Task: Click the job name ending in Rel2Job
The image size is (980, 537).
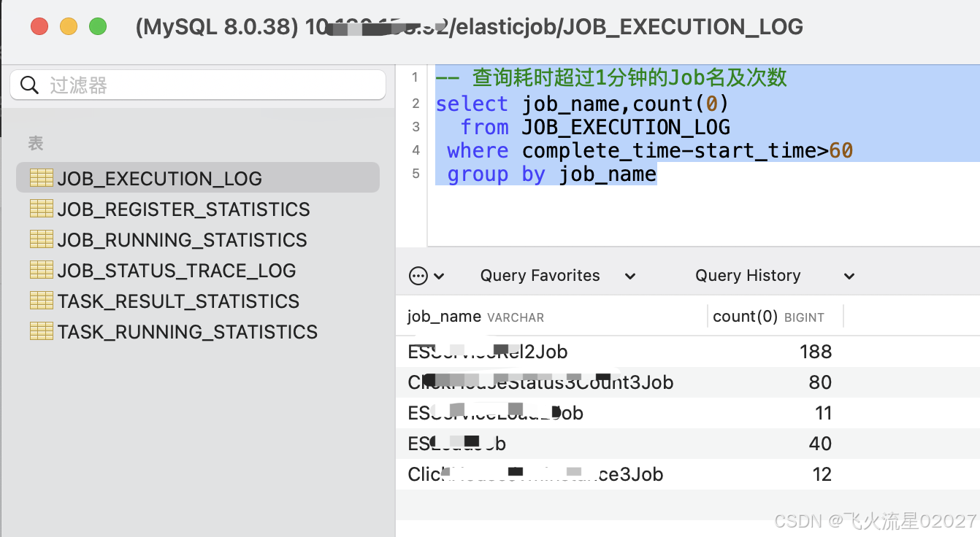Action: click(x=488, y=352)
